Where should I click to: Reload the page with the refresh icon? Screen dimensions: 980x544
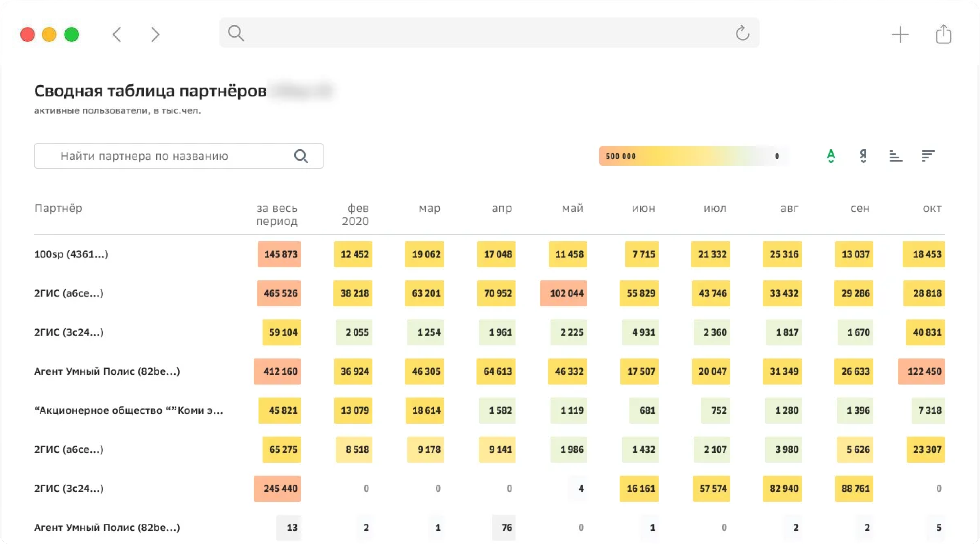742,34
